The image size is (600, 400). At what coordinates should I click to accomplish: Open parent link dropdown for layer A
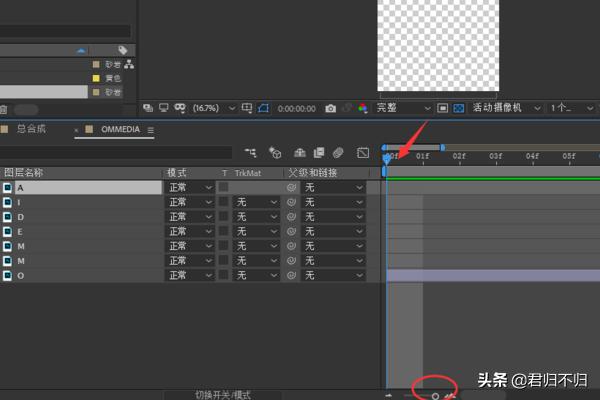point(333,188)
